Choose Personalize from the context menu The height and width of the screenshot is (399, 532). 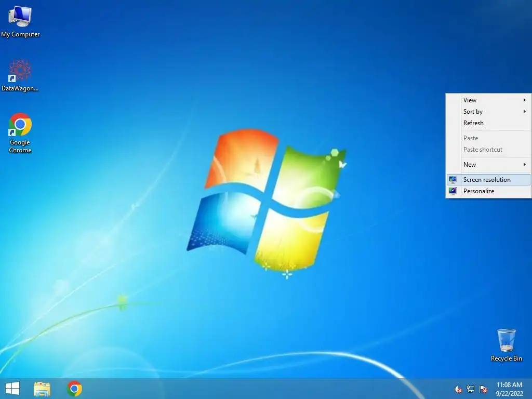[x=488, y=191]
